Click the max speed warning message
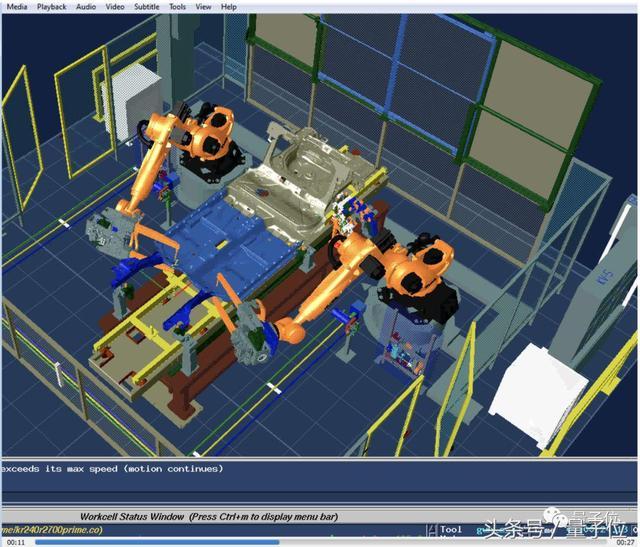The width and height of the screenshot is (640, 547). (x=112, y=469)
